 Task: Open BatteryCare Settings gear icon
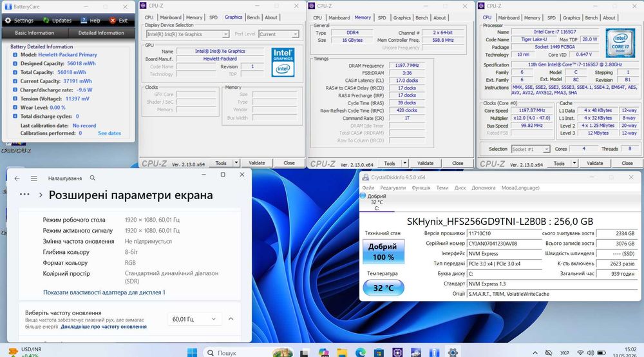pos(8,20)
